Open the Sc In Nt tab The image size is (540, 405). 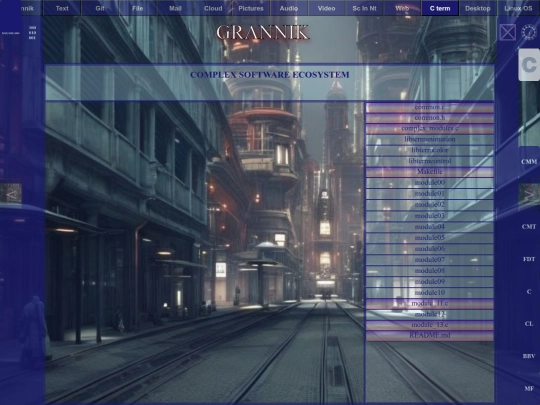tap(364, 8)
